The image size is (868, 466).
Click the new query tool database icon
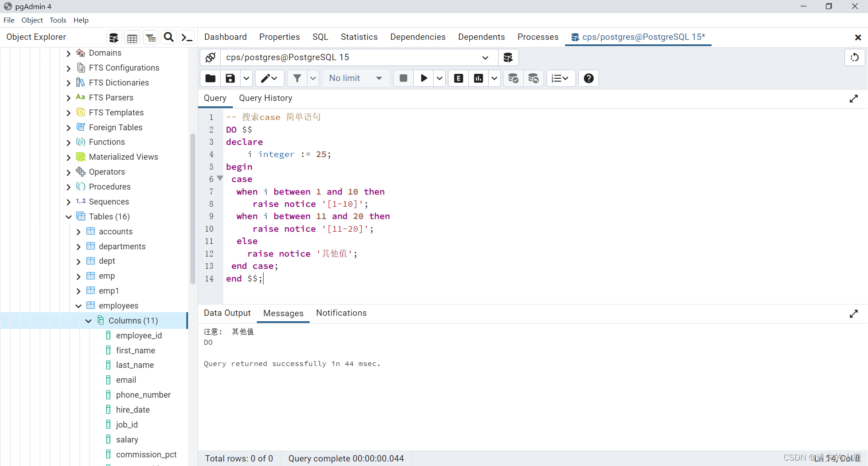point(508,57)
